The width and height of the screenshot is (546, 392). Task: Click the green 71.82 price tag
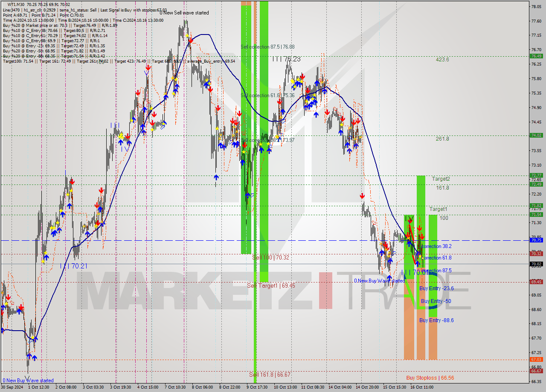(x=536, y=205)
